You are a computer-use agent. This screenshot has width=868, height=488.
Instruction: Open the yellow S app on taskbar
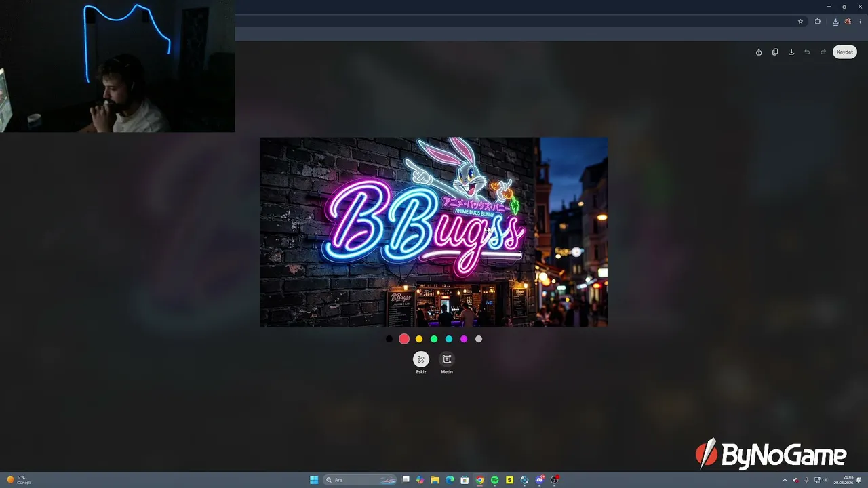(509, 480)
